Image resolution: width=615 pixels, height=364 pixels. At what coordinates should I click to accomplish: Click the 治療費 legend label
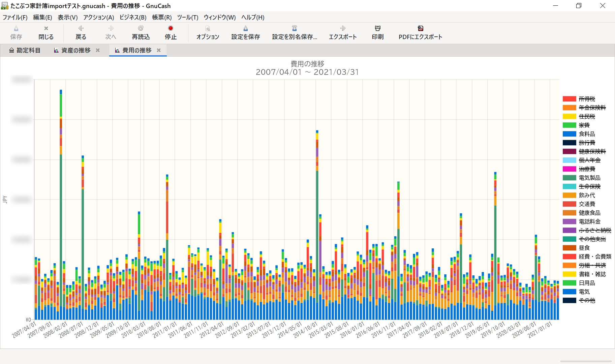(x=587, y=169)
